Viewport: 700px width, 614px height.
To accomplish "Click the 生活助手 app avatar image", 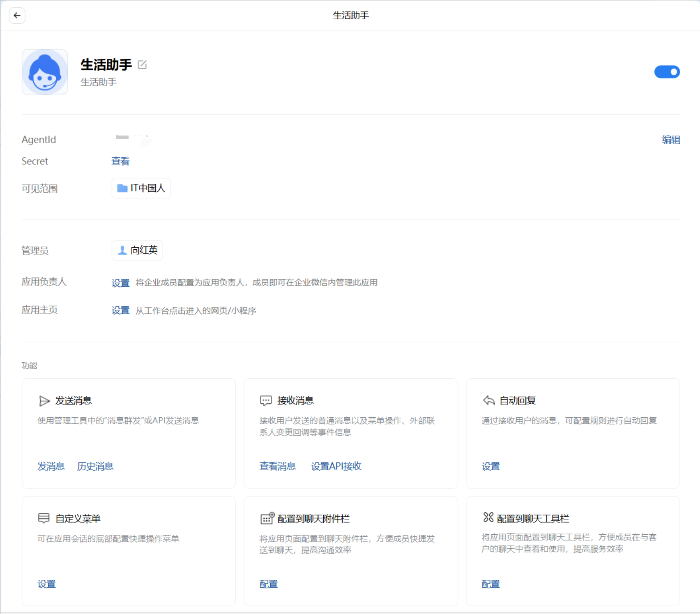I will (x=45, y=72).
